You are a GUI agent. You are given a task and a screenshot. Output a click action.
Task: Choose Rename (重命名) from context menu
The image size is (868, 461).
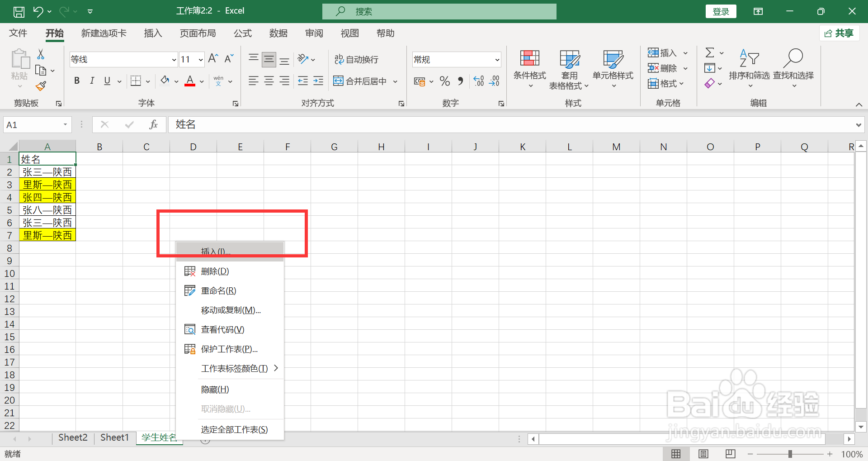tap(230, 291)
